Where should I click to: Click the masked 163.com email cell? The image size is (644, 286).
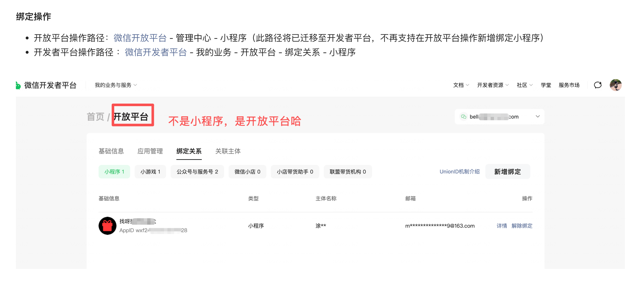pyautogui.click(x=440, y=226)
